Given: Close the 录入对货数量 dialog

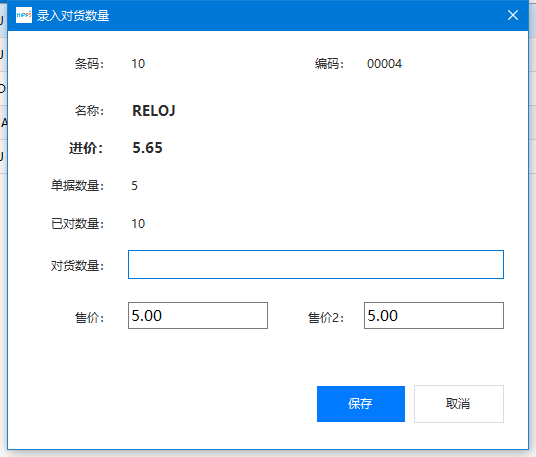Looking at the screenshot, I should point(513,15).
